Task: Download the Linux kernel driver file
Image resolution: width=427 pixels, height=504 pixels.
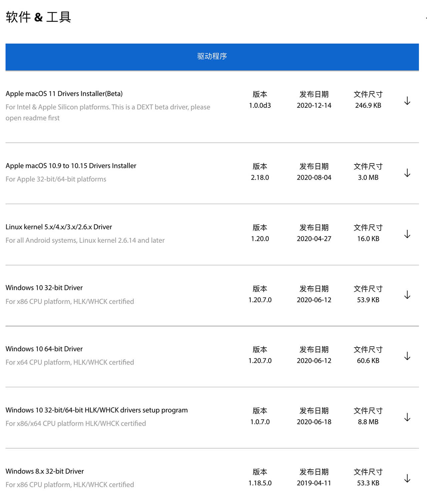Action: click(407, 234)
